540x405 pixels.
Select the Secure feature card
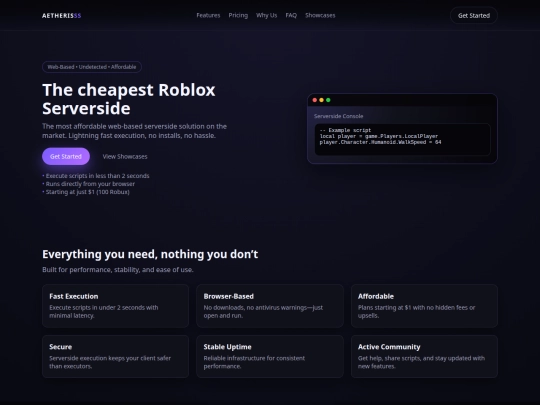(x=115, y=356)
